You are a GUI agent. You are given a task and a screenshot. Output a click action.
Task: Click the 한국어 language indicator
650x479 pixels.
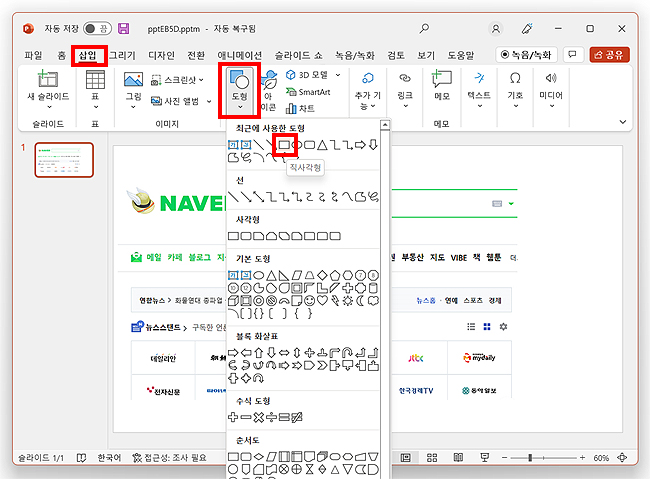point(109,458)
